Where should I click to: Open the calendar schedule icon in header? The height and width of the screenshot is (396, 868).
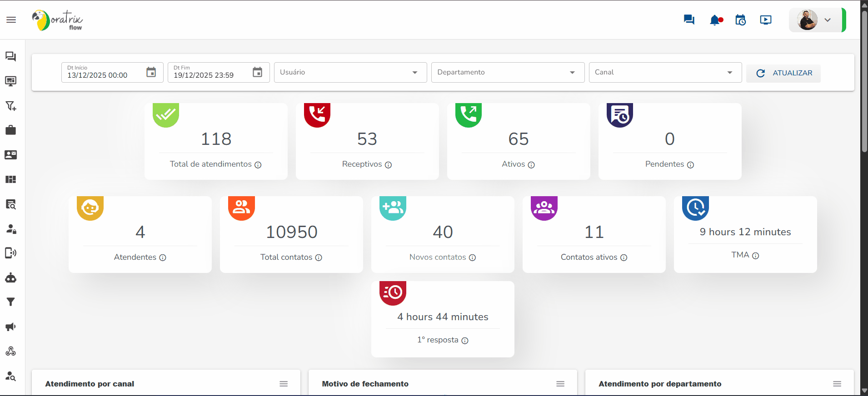point(741,20)
